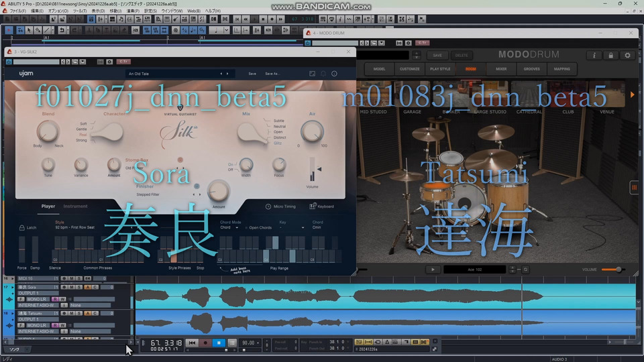The height and width of the screenshot is (362, 644).
Task: Expand track 17 Sora arrow
Action: click(13, 288)
